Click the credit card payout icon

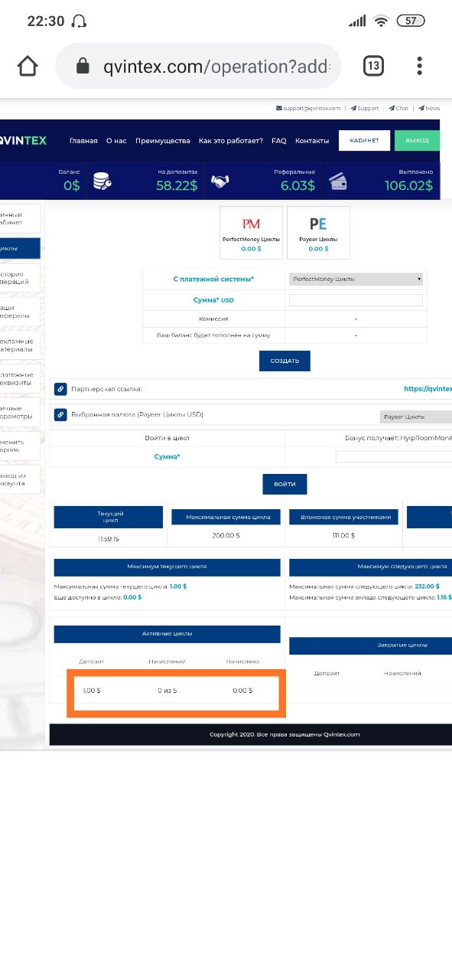pyautogui.click(x=338, y=181)
